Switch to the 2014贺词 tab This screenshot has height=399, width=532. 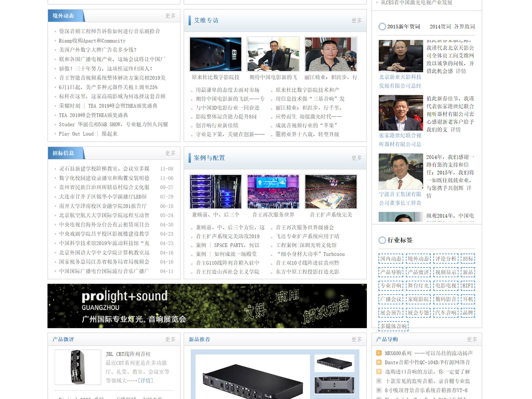[440, 27]
